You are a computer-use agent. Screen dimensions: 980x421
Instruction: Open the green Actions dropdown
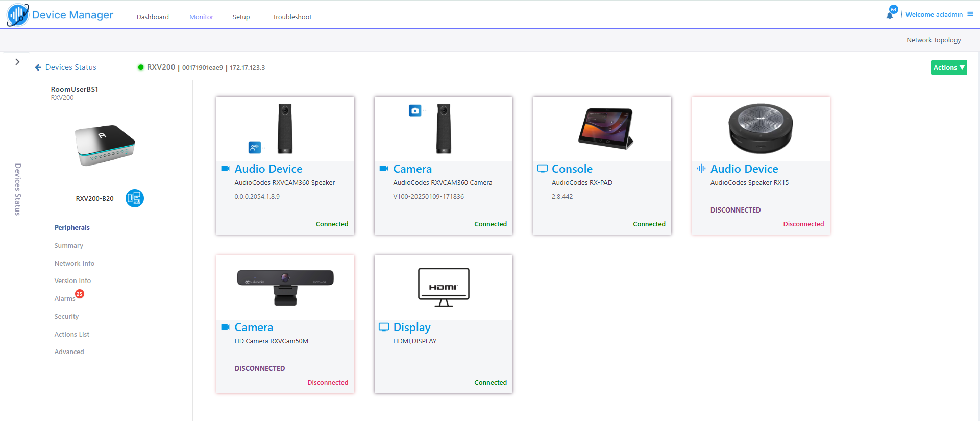point(949,67)
